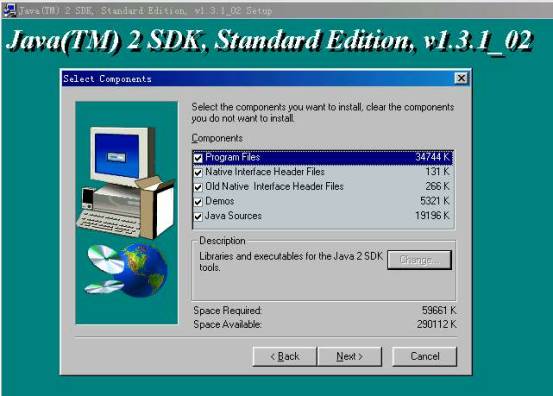Uncheck the Native Interface Header Files checkbox
This screenshot has width=553, height=396.
tap(198, 172)
